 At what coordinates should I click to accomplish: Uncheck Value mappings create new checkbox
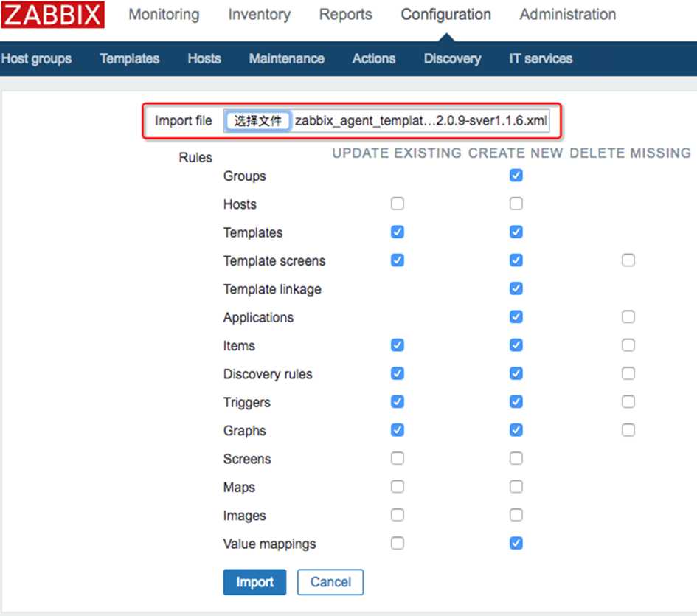pos(516,543)
